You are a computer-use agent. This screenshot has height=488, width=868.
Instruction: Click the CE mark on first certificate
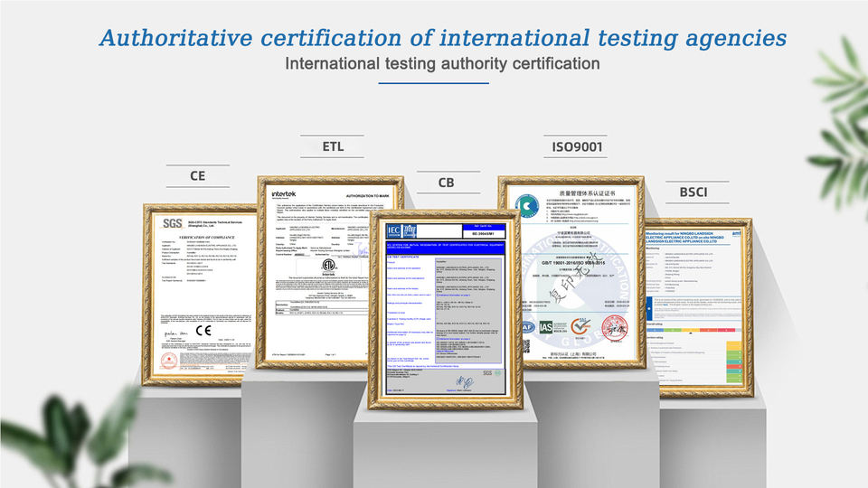coord(203,331)
